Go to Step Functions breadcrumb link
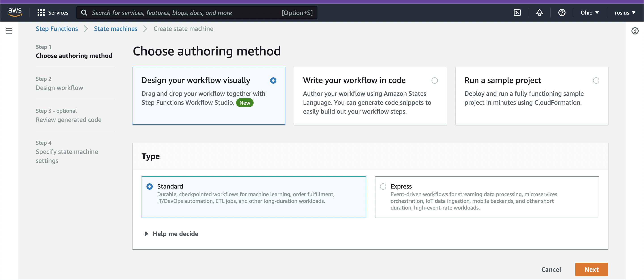Screen dimensions: 644x280 pyautogui.click(x=57, y=29)
